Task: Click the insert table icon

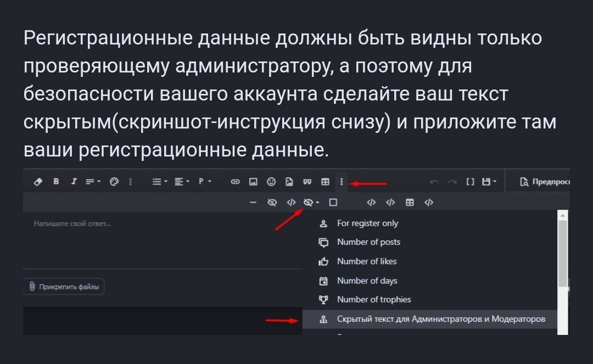Action: [x=325, y=182]
